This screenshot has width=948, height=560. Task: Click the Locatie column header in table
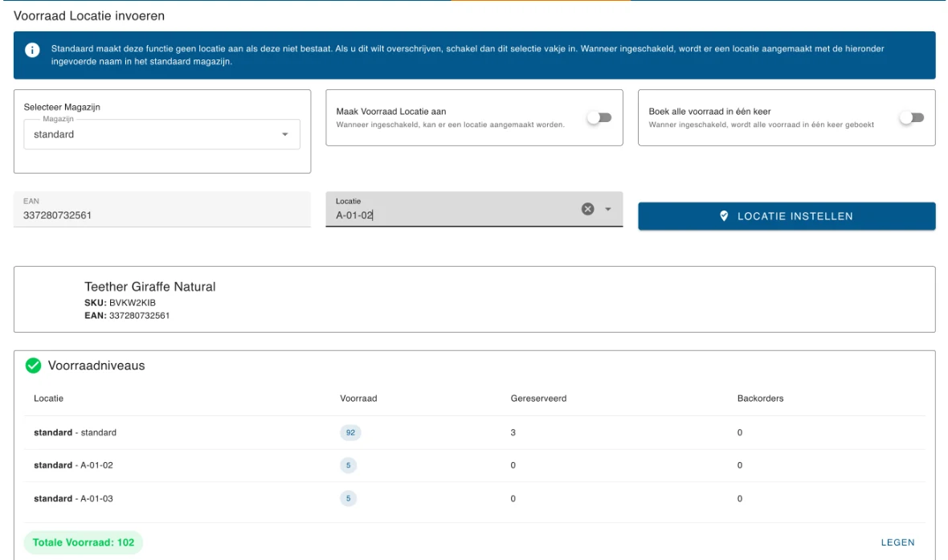coord(48,399)
